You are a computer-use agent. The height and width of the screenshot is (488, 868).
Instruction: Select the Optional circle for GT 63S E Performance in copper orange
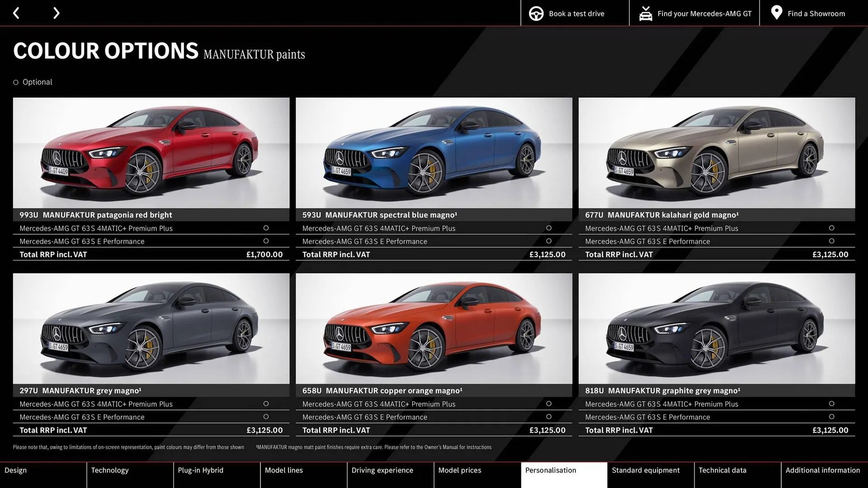point(549,417)
